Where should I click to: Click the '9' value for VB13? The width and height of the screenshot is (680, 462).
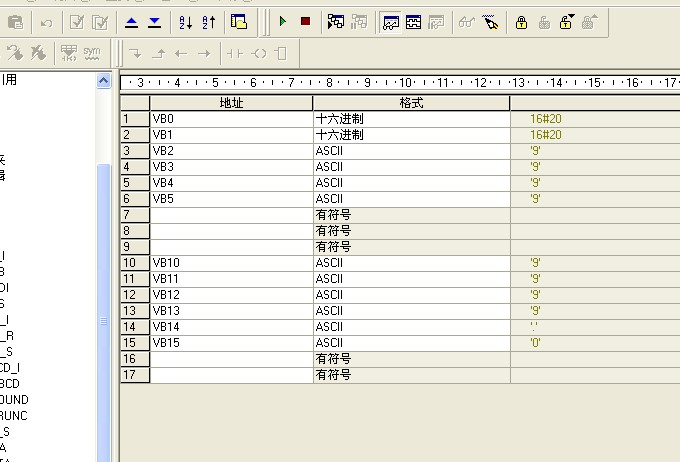535,311
